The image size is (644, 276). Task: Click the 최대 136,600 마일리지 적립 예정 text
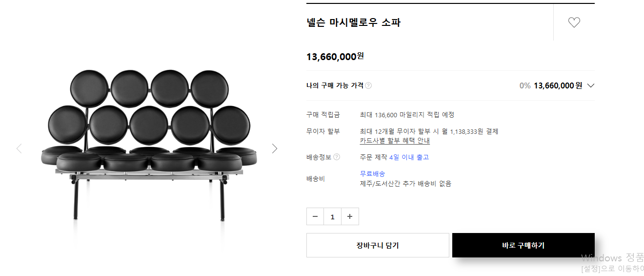(407, 115)
